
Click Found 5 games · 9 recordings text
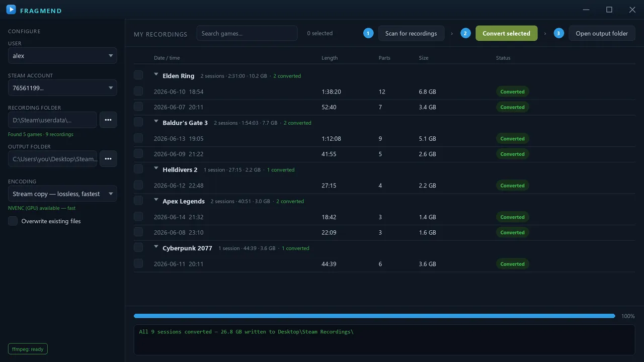pyautogui.click(x=41, y=134)
